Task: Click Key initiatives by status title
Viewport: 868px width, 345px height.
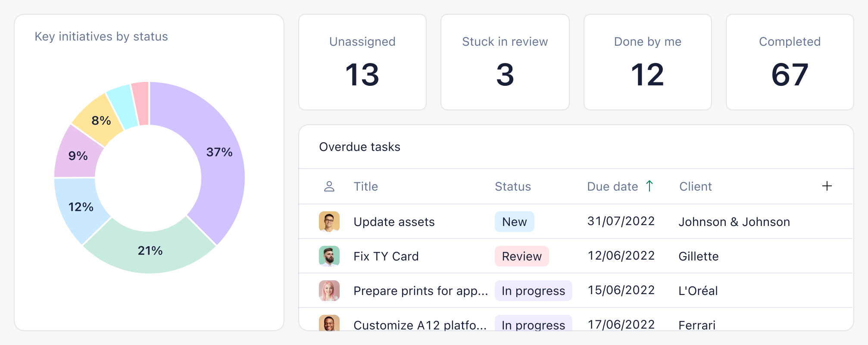Action: coord(101,36)
